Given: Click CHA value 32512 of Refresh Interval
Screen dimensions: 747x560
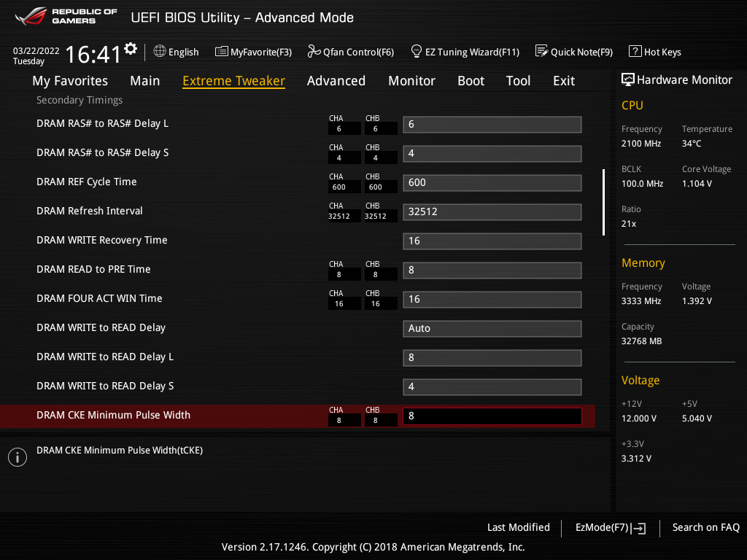Looking at the screenshot, I should (339, 216).
